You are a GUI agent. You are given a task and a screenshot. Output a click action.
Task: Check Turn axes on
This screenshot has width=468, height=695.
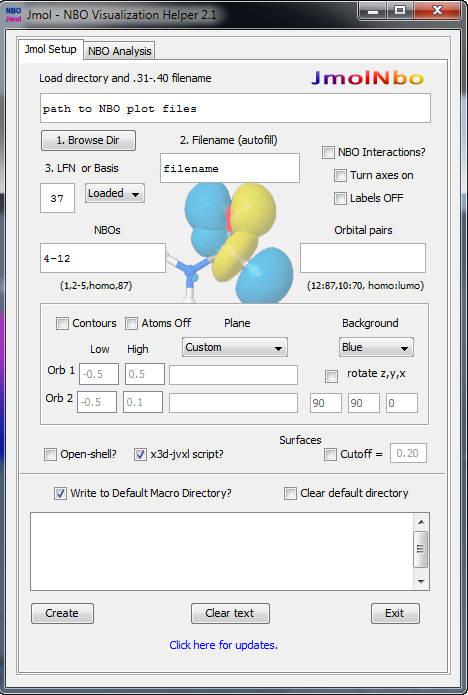pos(340,176)
